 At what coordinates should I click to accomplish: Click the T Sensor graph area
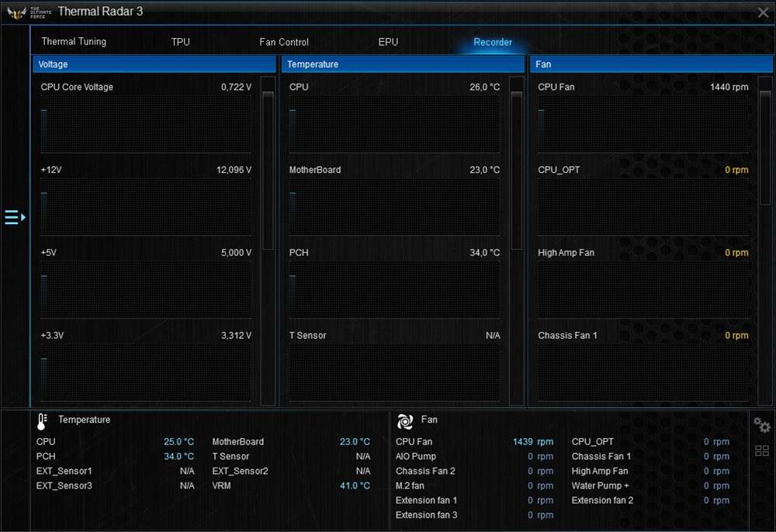pyautogui.click(x=394, y=372)
